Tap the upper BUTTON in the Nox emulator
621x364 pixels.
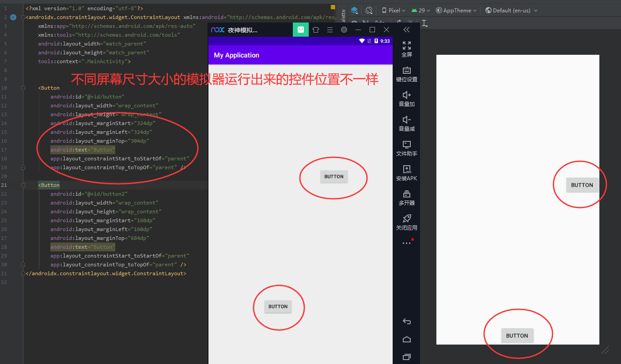pos(334,177)
